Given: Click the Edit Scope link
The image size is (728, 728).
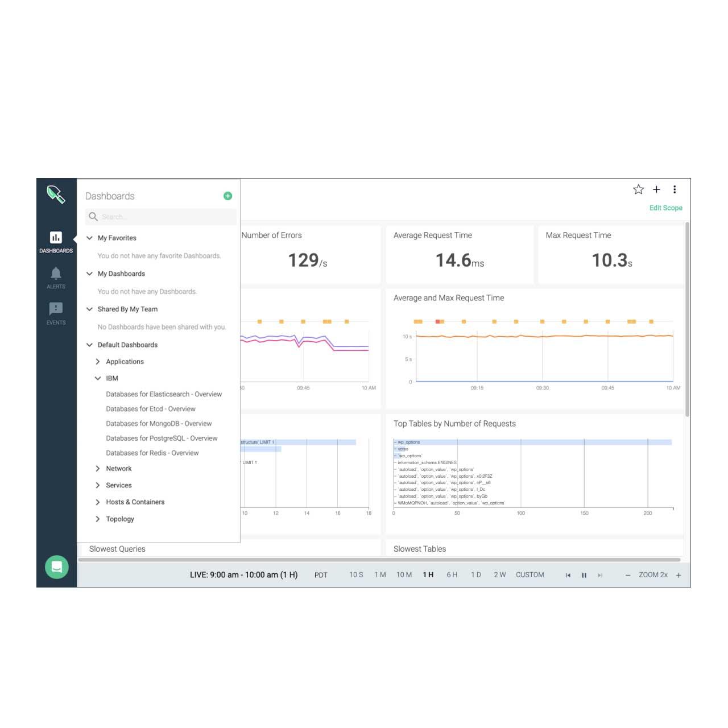Looking at the screenshot, I should 665,208.
